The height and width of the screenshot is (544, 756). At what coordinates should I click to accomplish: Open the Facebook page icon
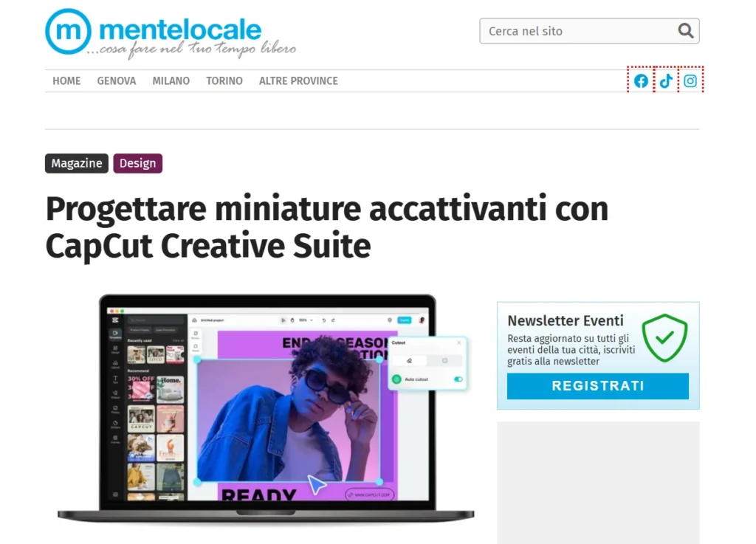[641, 81]
